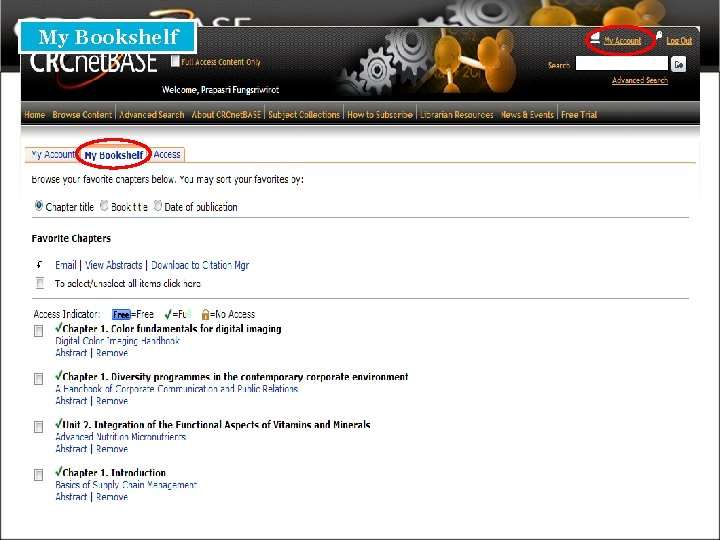
Task: Click Download to Citation Mgr link
Action: click(200, 265)
